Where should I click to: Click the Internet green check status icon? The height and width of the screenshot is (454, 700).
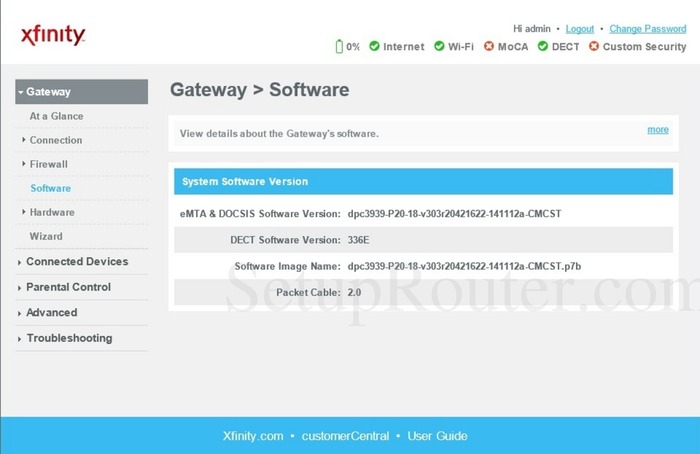click(374, 46)
